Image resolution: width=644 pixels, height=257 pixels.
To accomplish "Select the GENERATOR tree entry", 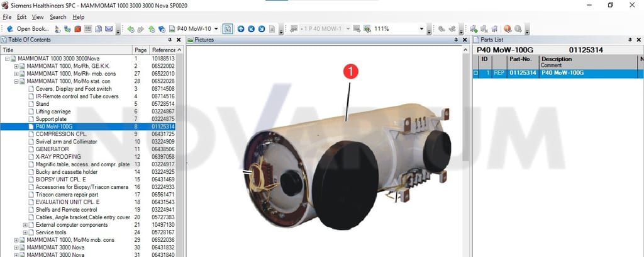I will pos(52,149).
